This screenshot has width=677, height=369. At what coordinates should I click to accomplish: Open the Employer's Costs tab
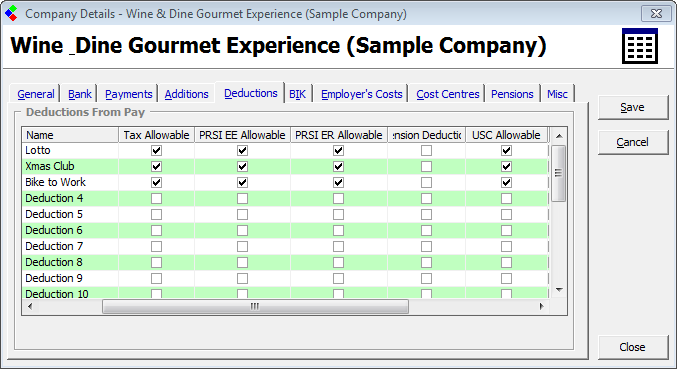point(361,94)
